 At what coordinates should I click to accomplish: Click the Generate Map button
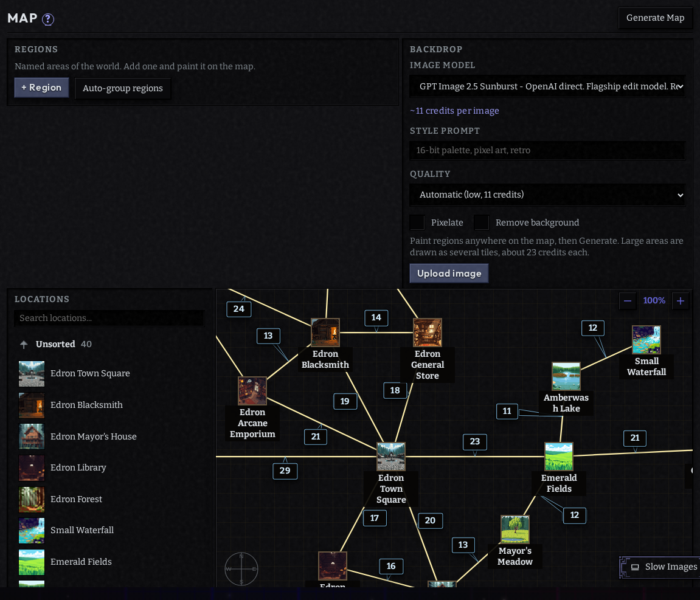pos(655,18)
